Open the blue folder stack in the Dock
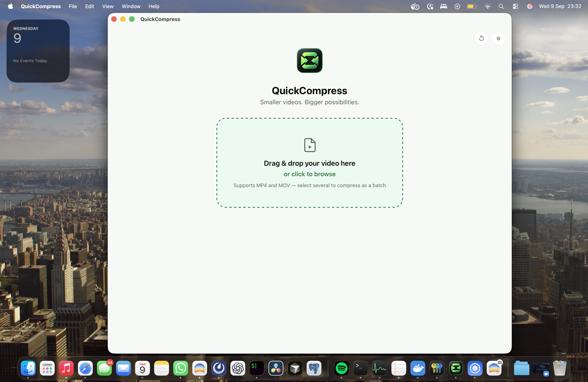588x382 pixels. click(x=521, y=368)
